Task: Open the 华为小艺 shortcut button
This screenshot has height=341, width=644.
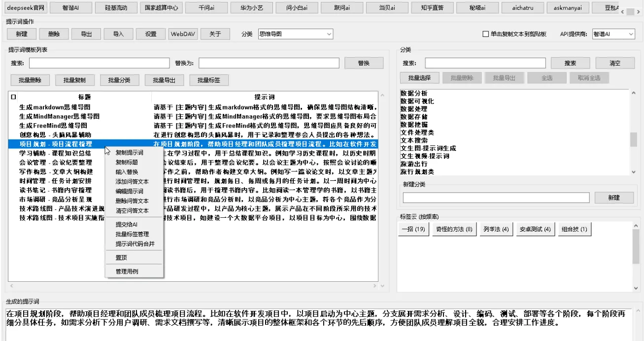Action: click(252, 8)
